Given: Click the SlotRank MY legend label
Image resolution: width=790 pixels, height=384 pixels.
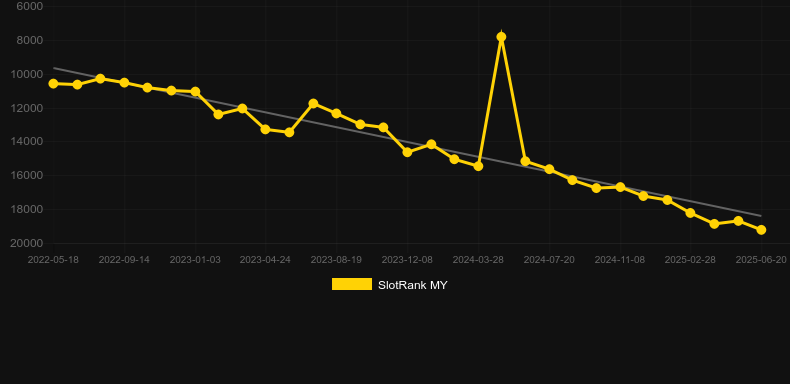Looking at the screenshot, I should 413,285.
